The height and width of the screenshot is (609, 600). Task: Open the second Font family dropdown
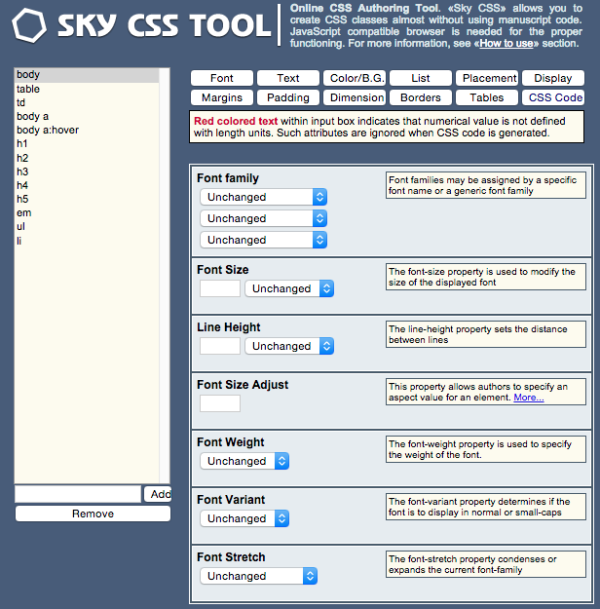pos(264,218)
